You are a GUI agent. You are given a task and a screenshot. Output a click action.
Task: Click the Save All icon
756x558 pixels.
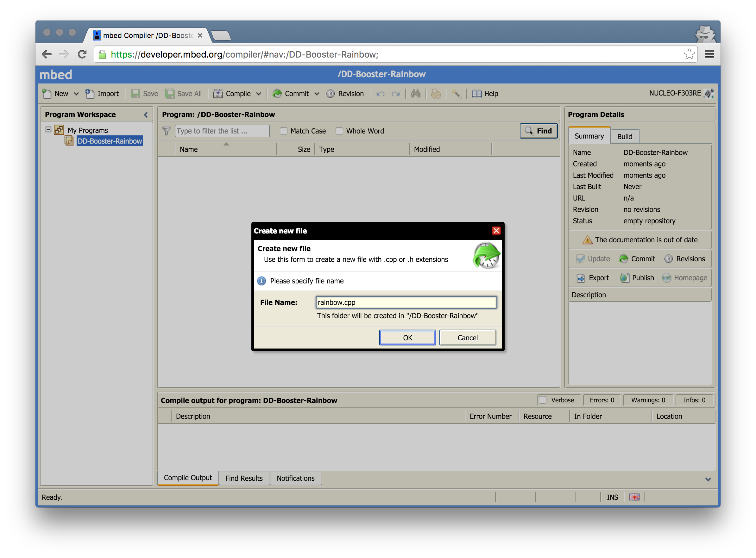pyautogui.click(x=170, y=94)
